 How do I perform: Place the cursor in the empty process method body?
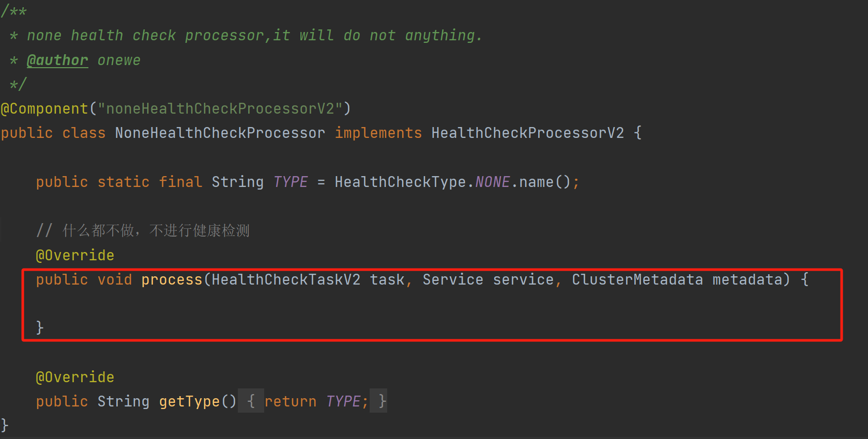click(x=414, y=304)
